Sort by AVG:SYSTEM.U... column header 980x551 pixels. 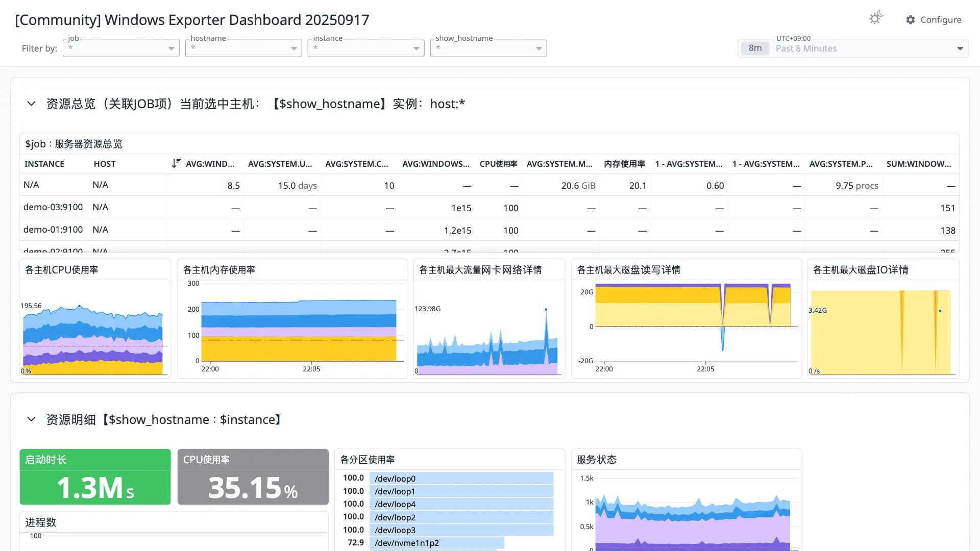coord(280,164)
